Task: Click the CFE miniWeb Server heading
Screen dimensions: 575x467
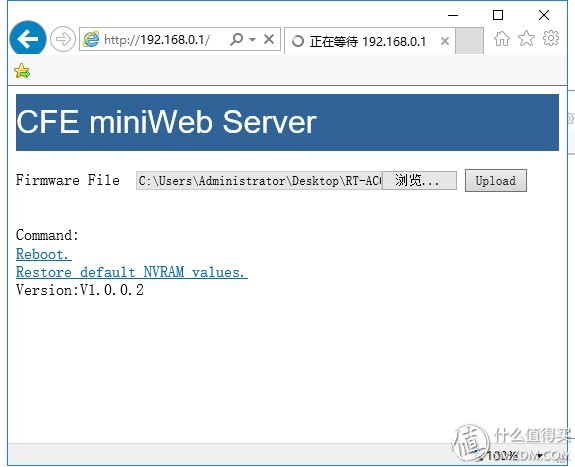Action: coord(166,122)
